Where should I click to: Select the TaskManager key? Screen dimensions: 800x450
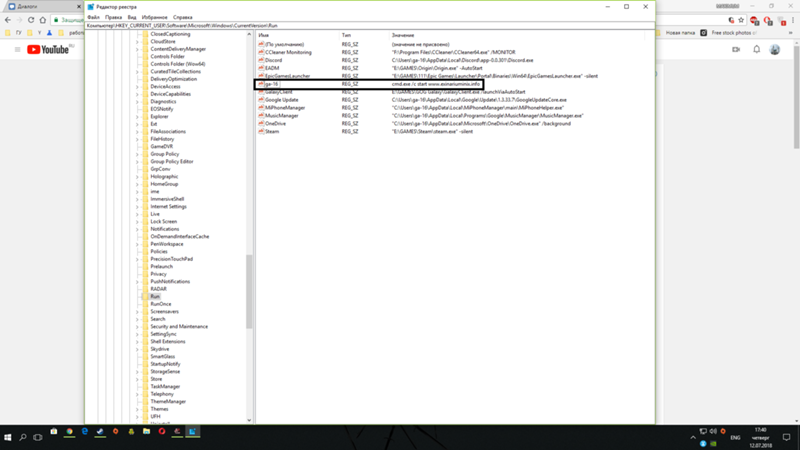165,386
